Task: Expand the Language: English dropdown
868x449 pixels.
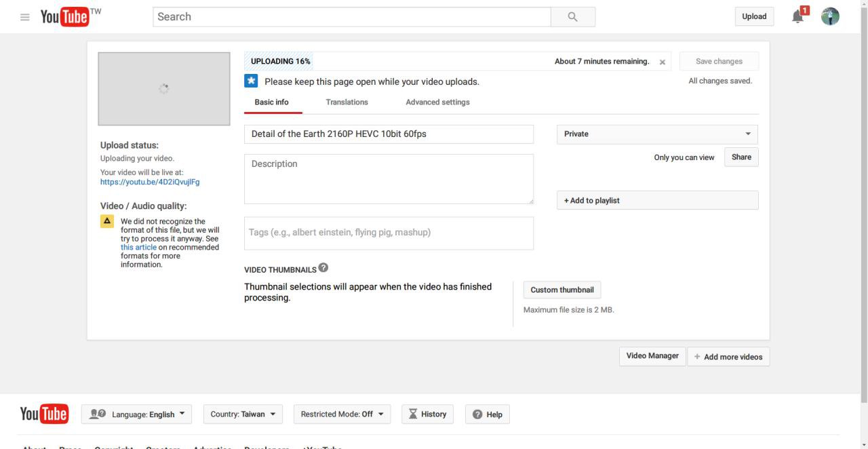Action: (137, 414)
